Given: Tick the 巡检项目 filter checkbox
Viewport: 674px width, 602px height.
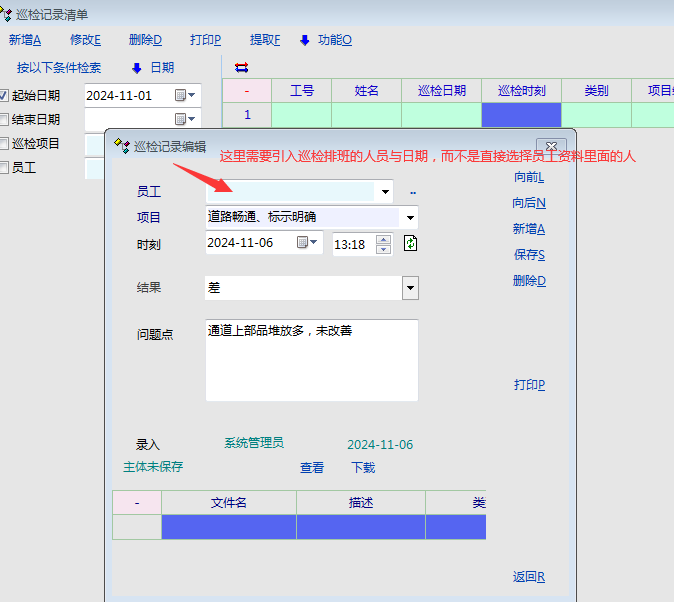Looking at the screenshot, I should 5,144.
